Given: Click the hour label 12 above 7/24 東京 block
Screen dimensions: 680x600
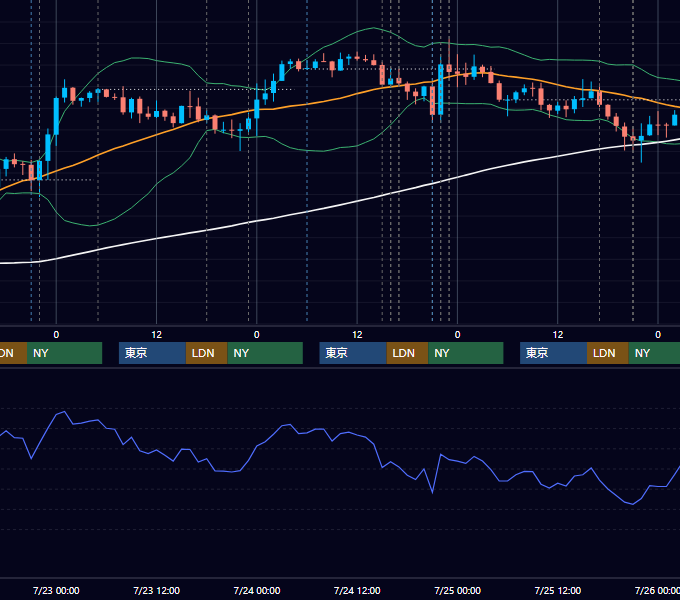Looking at the screenshot, I should 357,335.
